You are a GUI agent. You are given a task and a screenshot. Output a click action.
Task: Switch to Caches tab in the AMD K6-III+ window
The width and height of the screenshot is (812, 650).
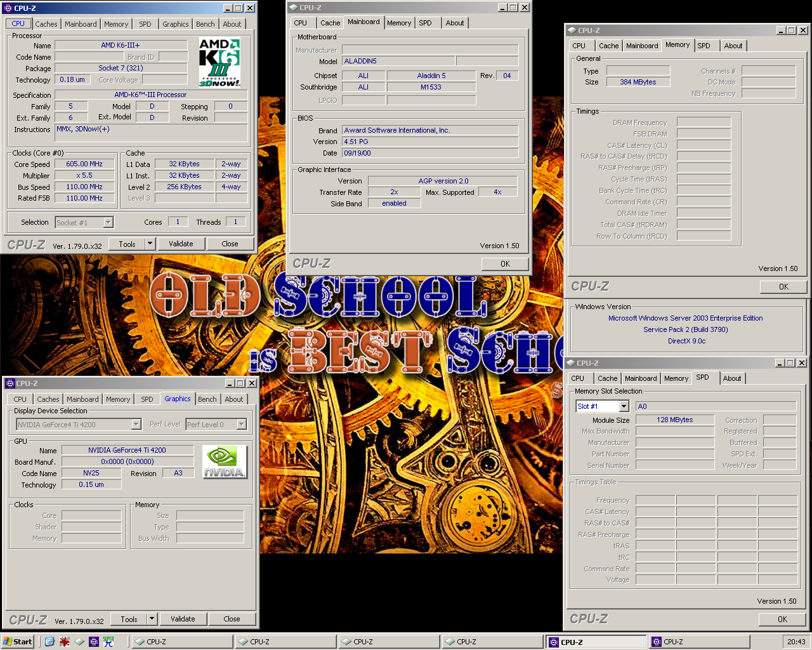[46, 24]
